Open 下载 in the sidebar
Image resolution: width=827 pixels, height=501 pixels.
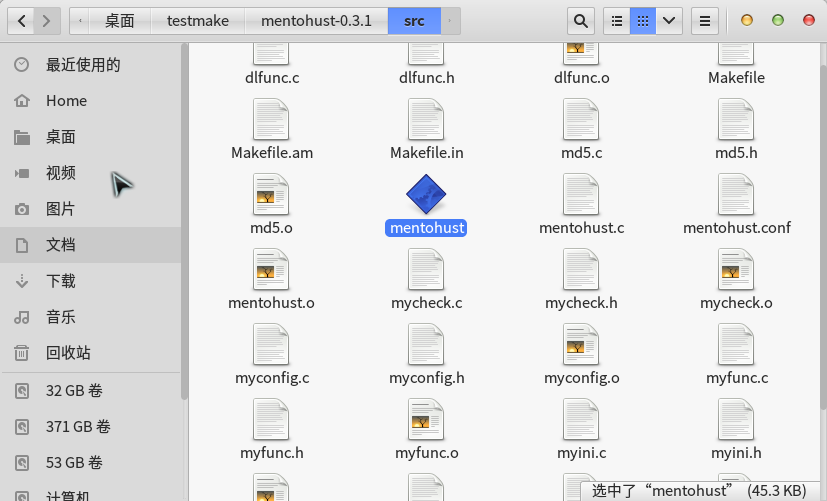coord(91,281)
